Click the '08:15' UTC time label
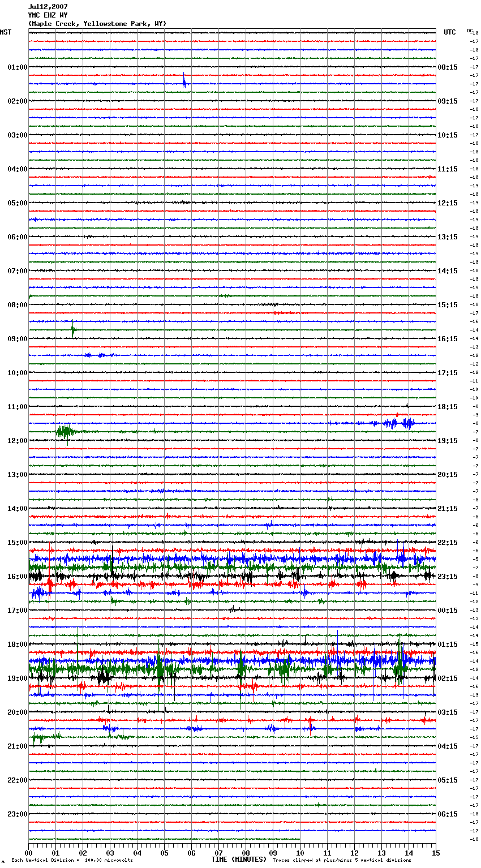 [448, 67]
